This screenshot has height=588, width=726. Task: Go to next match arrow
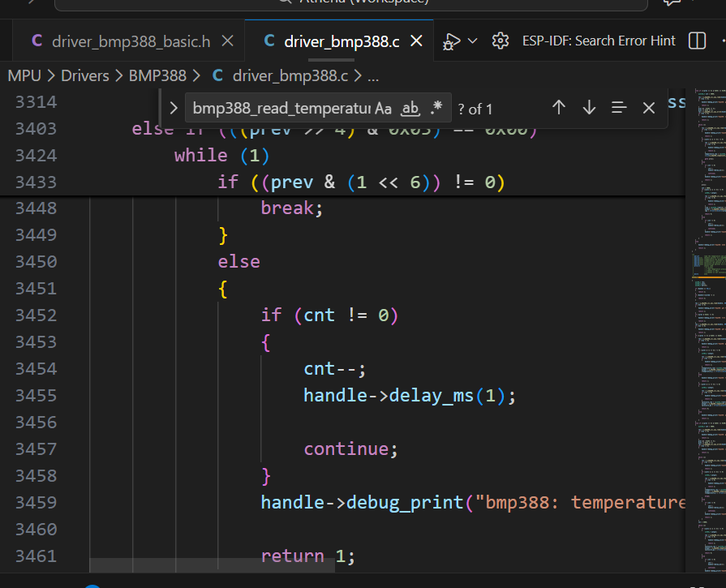(x=589, y=108)
